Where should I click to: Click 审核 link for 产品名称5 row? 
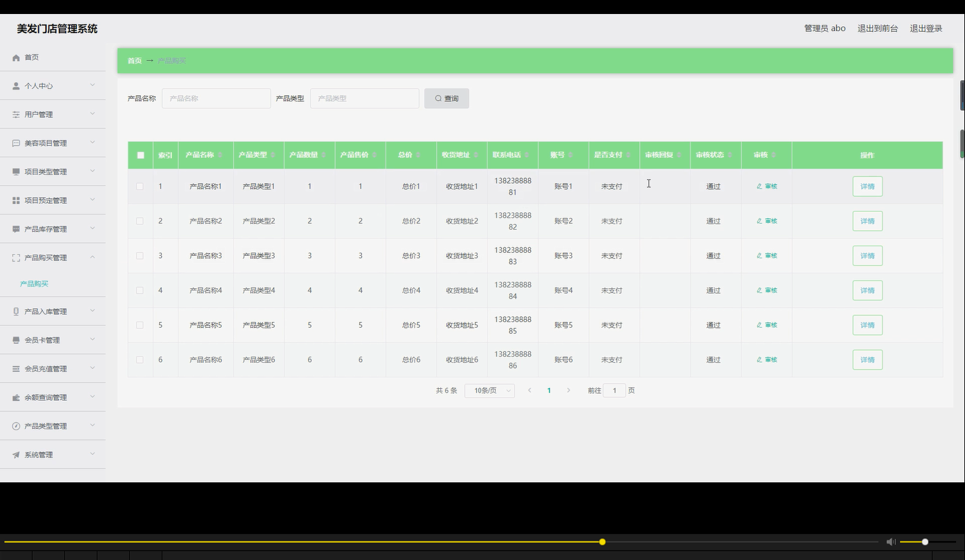click(767, 325)
